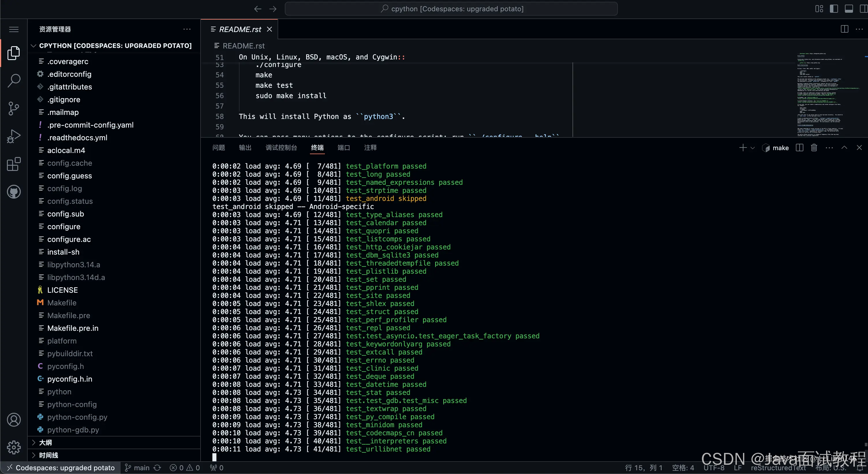Viewport: 868px width, 474px height.
Task: Split the terminal panel
Action: coord(800,148)
